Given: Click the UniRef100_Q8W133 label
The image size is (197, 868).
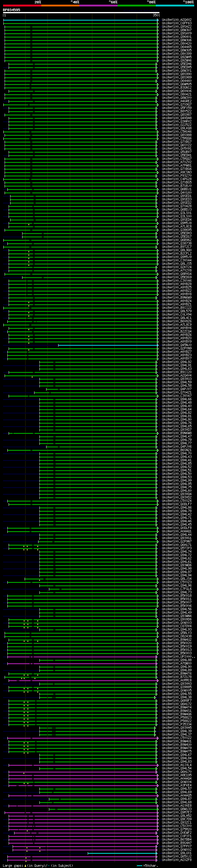Looking at the screenshot, I should click(x=176, y=809).
